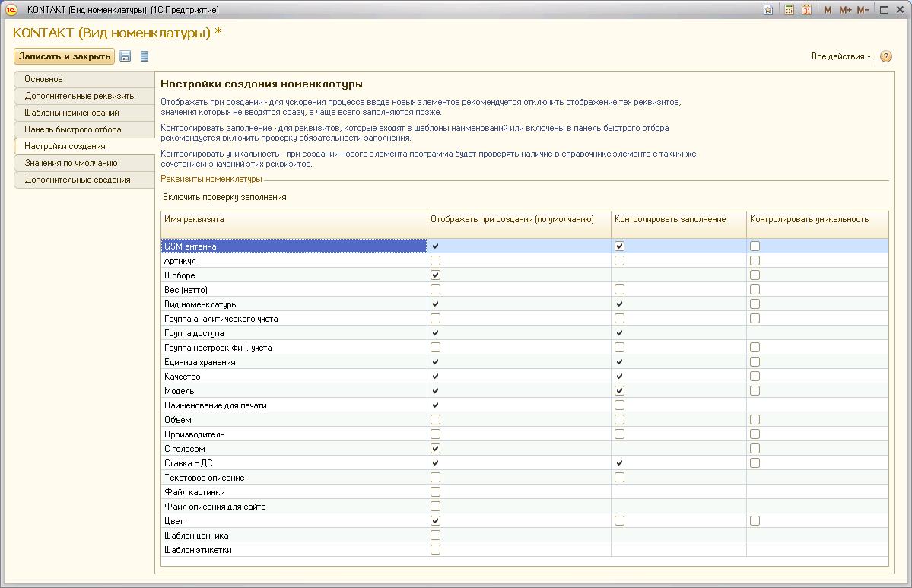
Task: Expand the Все действия dropdown
Action: [x=841, y=56]
